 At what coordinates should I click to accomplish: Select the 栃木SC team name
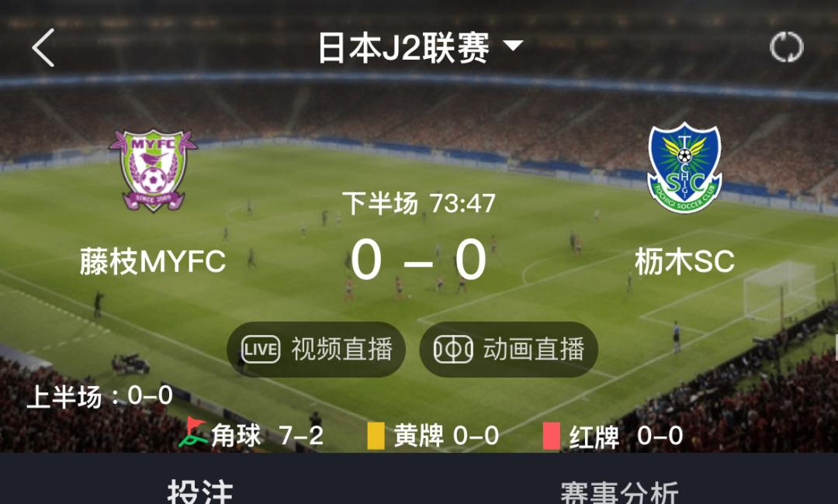pos(684,261)
